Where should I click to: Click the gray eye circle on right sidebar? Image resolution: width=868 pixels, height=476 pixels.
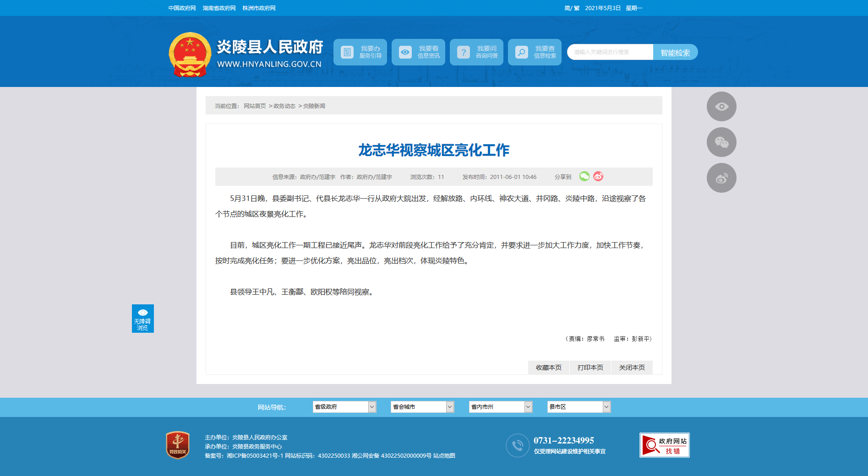(721, 107)
